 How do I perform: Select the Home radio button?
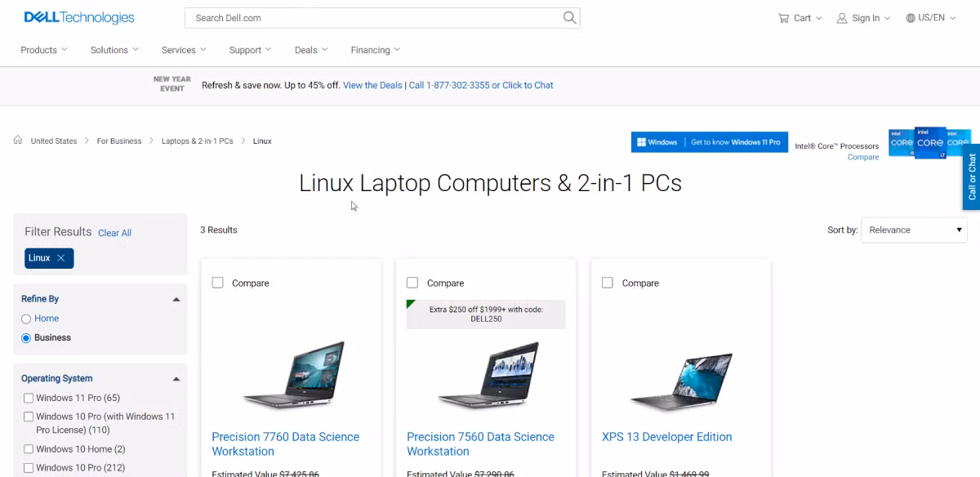(x=26, y=319)
